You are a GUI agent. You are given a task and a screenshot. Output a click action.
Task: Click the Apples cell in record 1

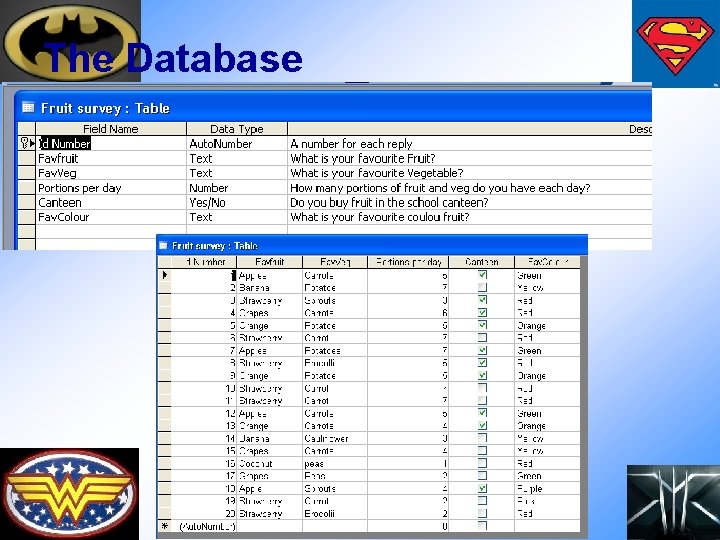click(x=270, y=276)
